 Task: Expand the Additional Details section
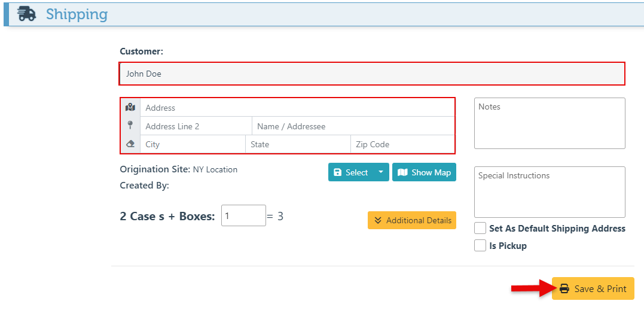pos(412,220)
